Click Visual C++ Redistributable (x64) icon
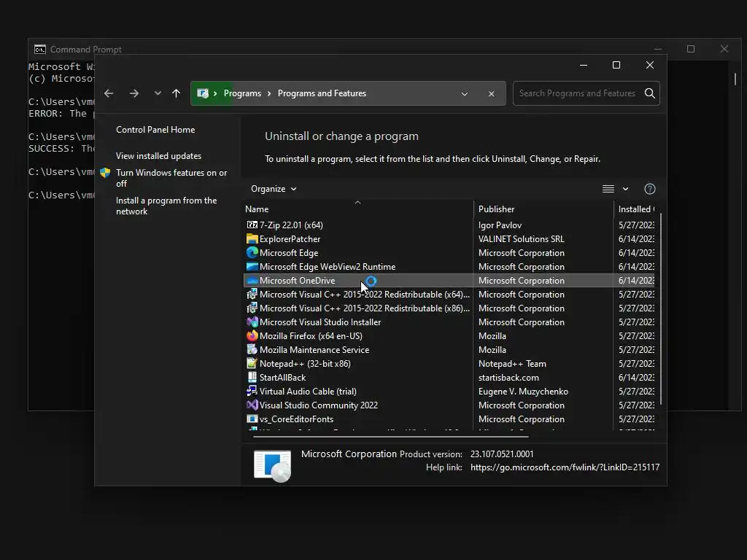 click(x=252, y=295)
